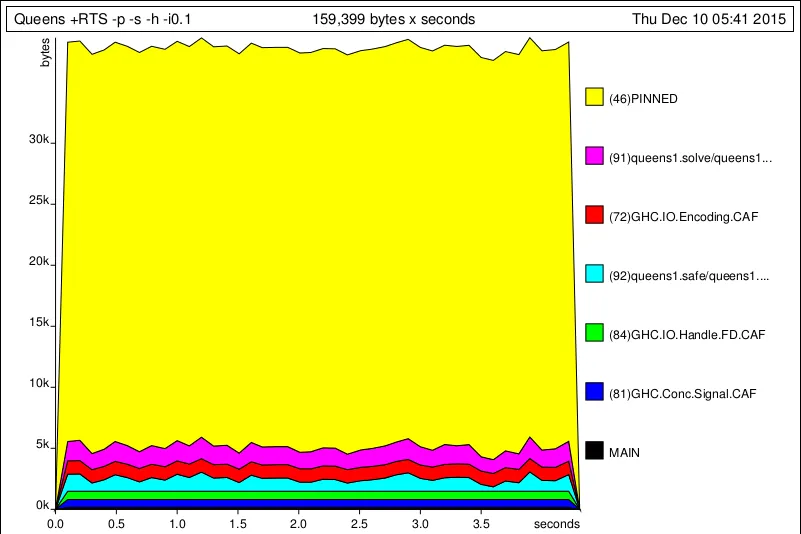Click the yellow PINNED legend swatch
Screen dimensions: 801x534
(594, 97)
